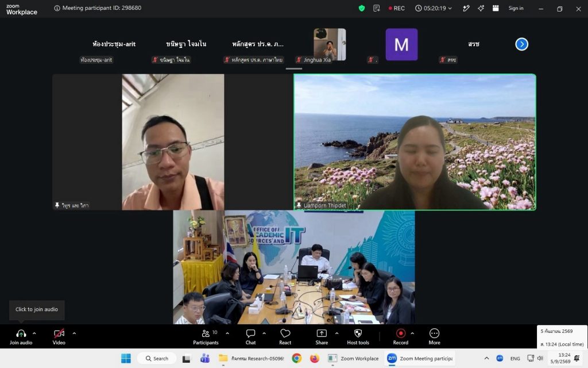Click the AI Companion sparkle icon
The image size is (588, 368).
click(481, 8)
